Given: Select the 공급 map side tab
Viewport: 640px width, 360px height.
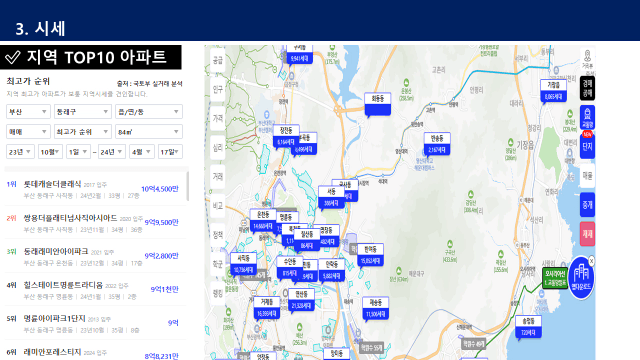Looking at the screenshot, I should [218, 60].
